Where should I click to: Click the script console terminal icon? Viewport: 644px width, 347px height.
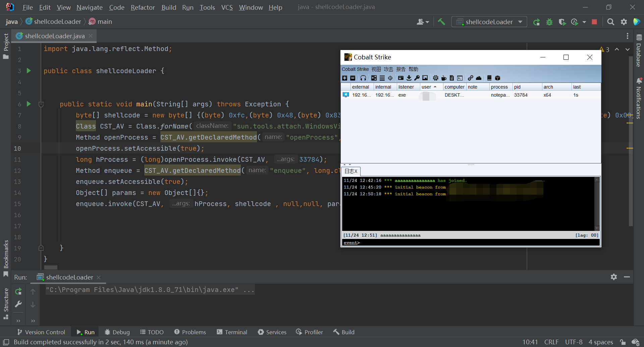[460, 78]
